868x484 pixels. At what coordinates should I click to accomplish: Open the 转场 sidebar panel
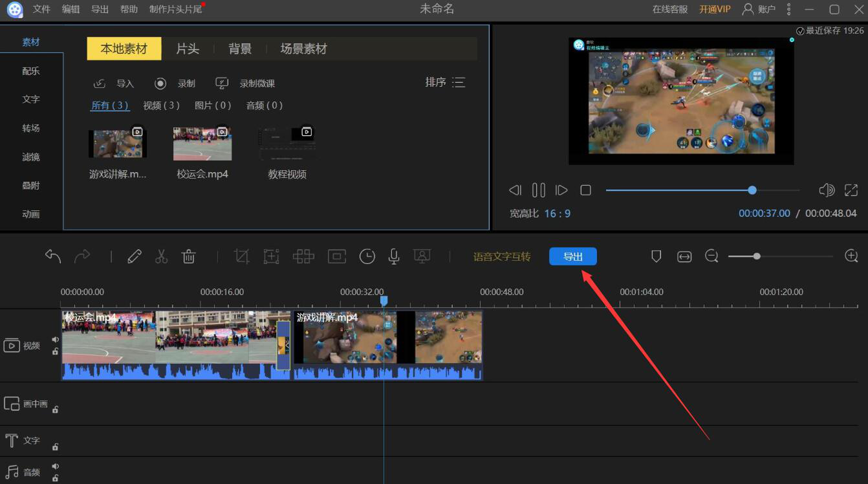pyautogui.click(x=31, y=128)
